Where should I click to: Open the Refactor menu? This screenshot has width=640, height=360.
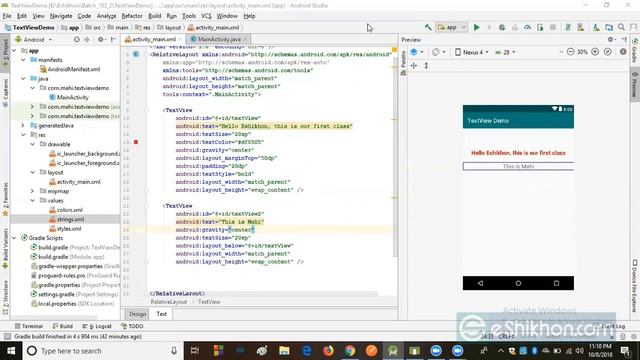[132, 16]
